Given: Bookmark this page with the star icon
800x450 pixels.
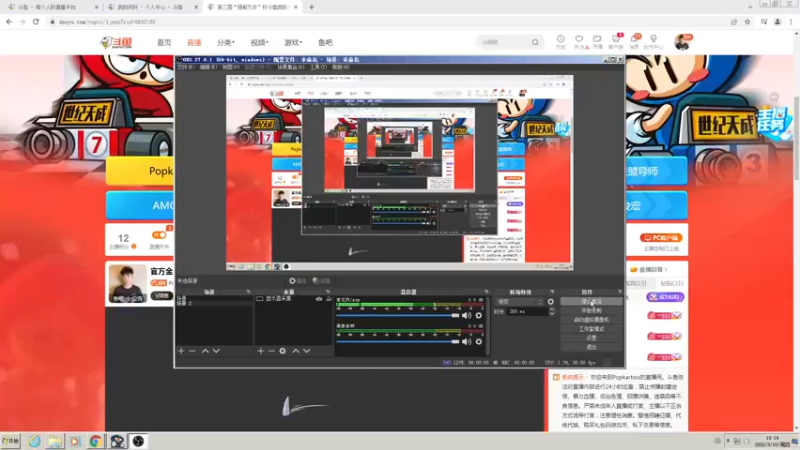Looking at the screenshot, I should tap(747, 22).
